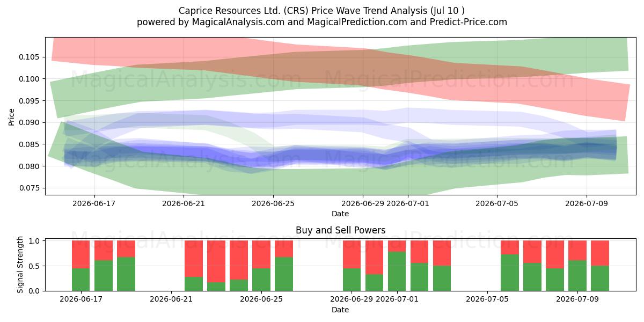This screenshot has height=322, width=644.
Task: Click the 'Date' label beneath the price chart
Action: [x=340, y=214]
